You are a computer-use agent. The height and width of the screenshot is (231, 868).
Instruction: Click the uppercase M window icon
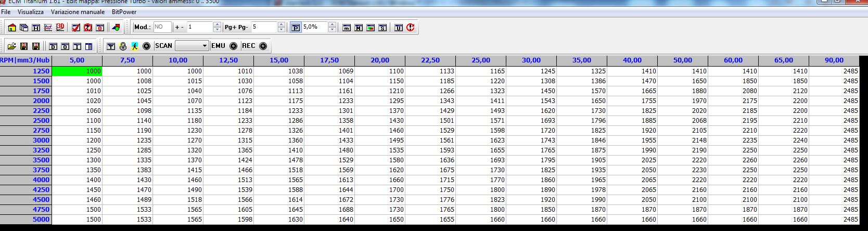pos(359,28)
